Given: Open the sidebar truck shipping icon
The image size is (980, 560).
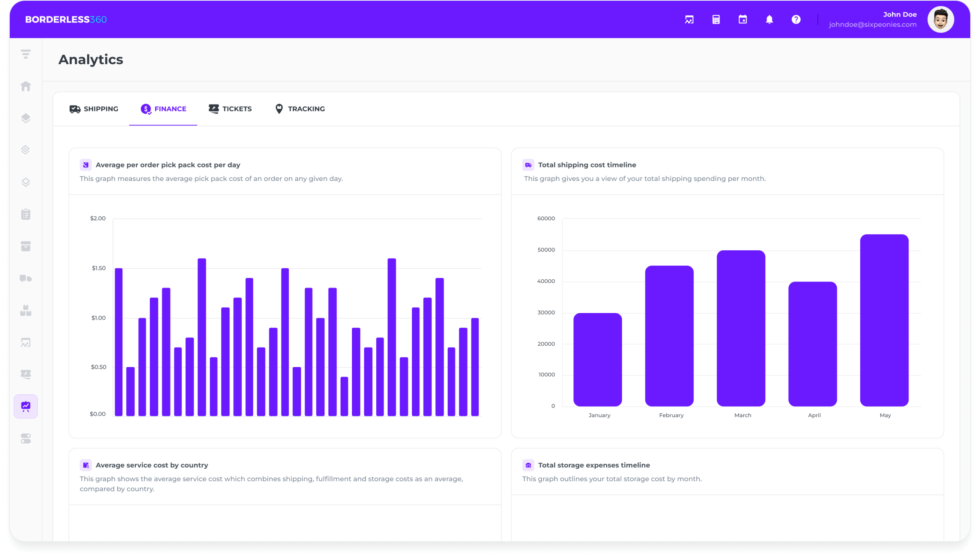Looking at the screenshot, I should click(x=26, y=278).
